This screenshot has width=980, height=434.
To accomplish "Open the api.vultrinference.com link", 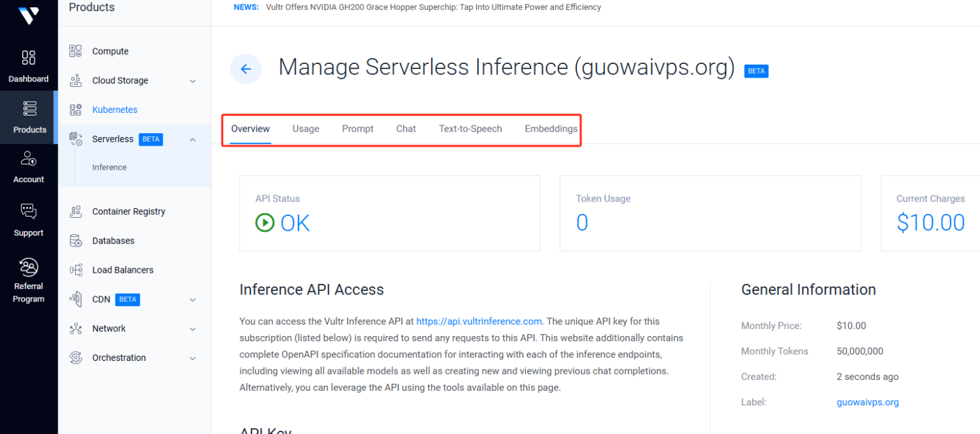I will click(478, 321).
